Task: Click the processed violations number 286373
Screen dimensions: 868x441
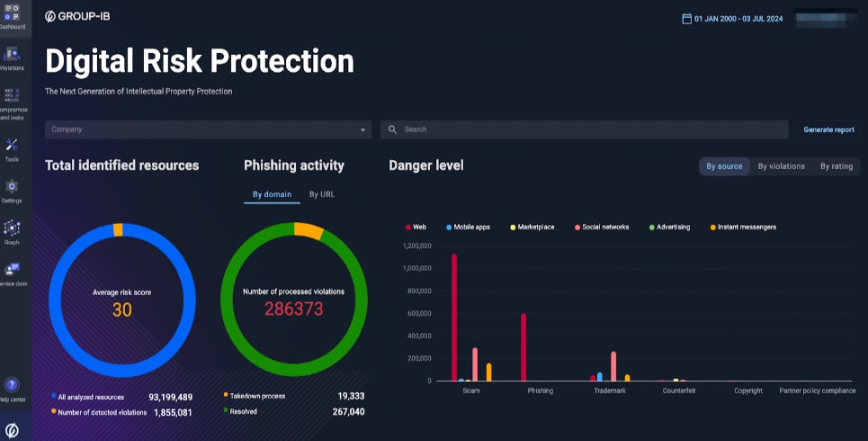Action: [293, 309]
